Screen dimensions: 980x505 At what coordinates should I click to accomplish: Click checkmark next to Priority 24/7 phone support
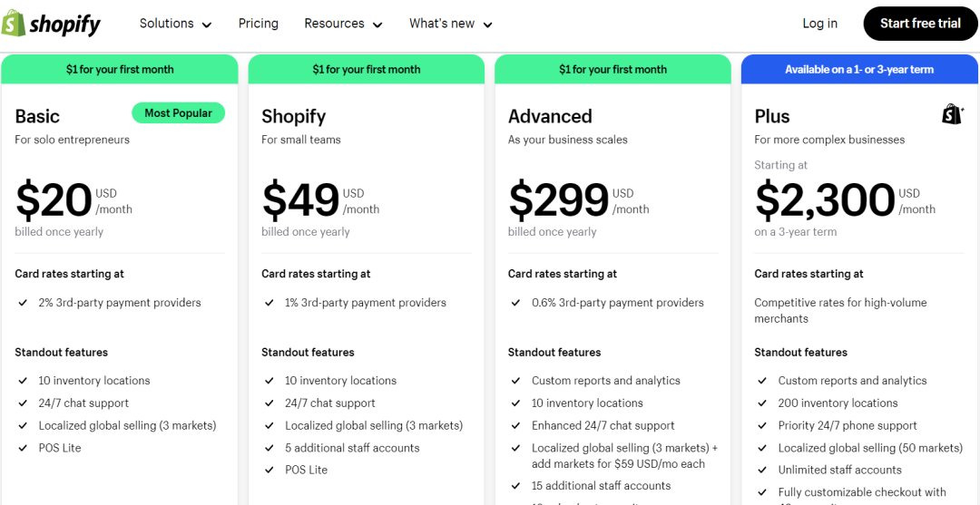click(763, 425)
